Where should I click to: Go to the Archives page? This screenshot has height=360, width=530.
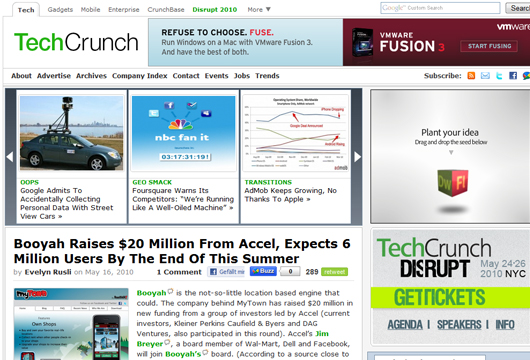[91, 76]
